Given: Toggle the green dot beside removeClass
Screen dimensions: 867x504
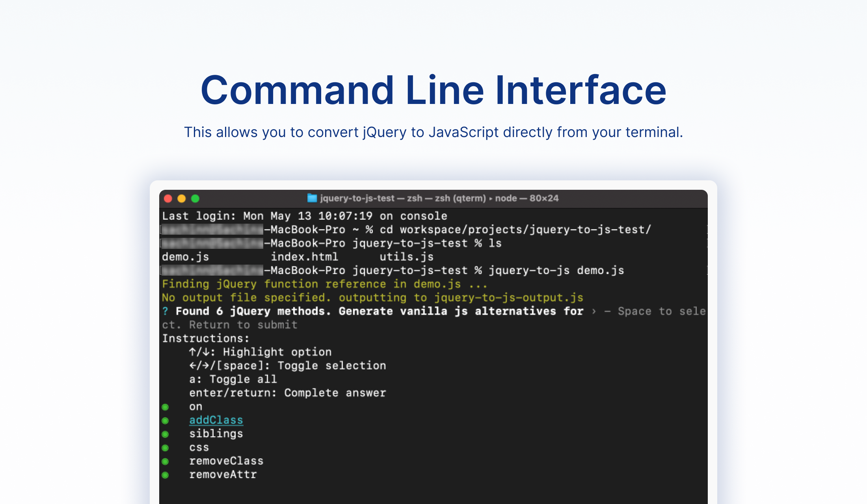Looking at the screenshot, I should click(x=165, y=461).
